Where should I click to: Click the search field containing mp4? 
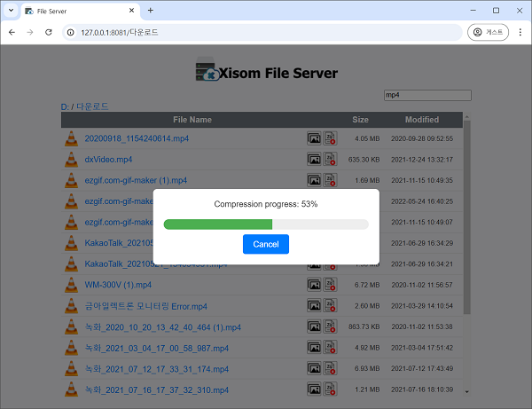(x=427, y=95)
